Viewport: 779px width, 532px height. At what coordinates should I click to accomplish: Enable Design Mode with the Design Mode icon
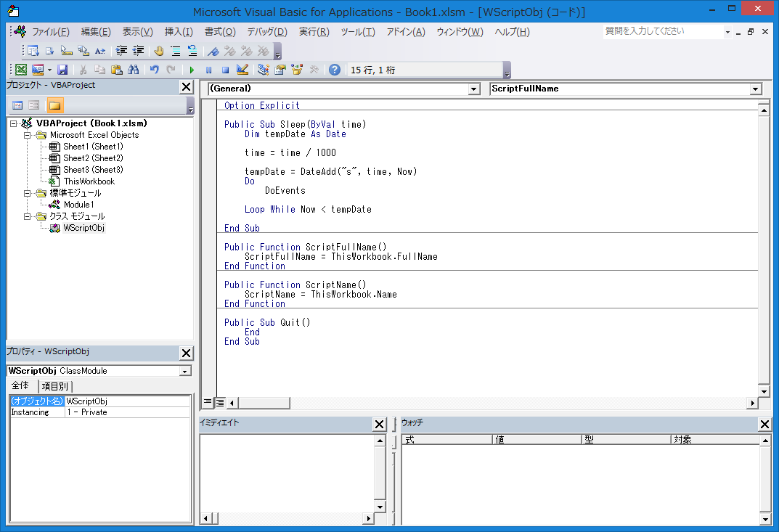click(x=241, y=69)
